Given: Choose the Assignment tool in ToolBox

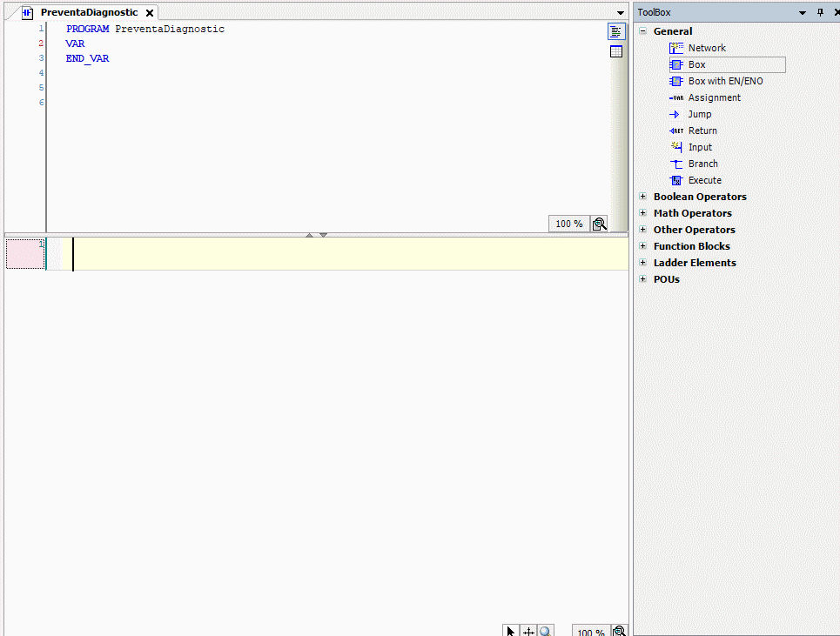Looking at the screenshot, I should click(714, 97).
